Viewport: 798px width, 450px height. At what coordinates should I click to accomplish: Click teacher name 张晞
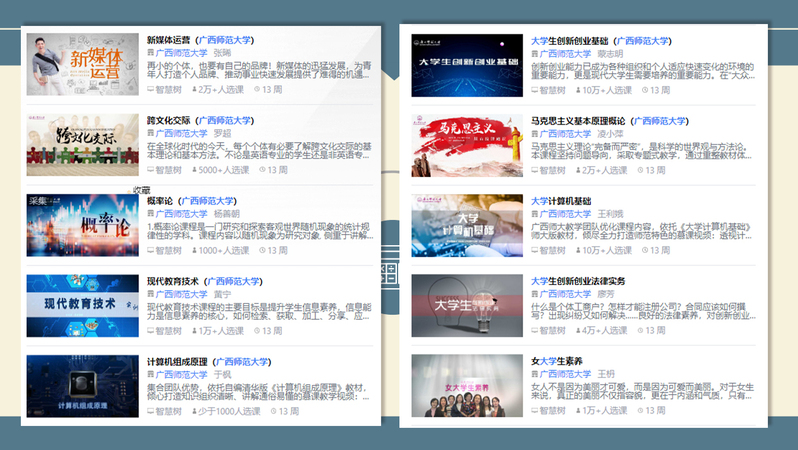click(x=222, y=52)
